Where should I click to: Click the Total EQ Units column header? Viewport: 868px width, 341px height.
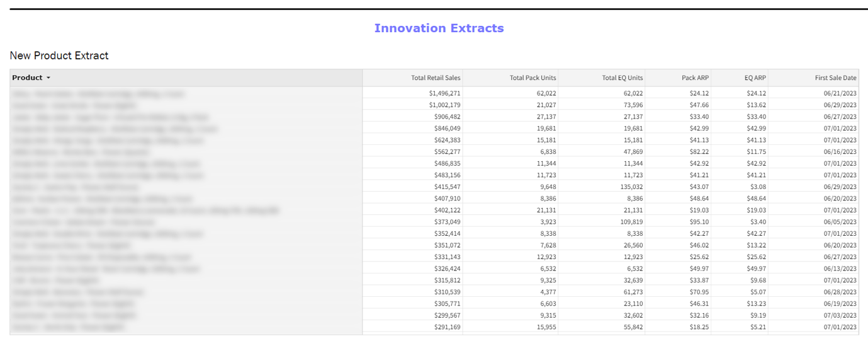pyautogui.click(x=622, y=78)
